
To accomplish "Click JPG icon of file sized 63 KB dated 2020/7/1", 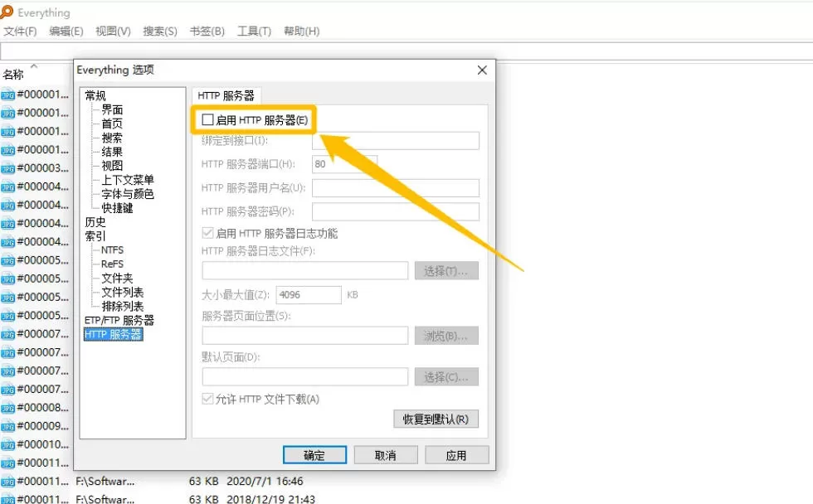I will click(x=7, y=482).
